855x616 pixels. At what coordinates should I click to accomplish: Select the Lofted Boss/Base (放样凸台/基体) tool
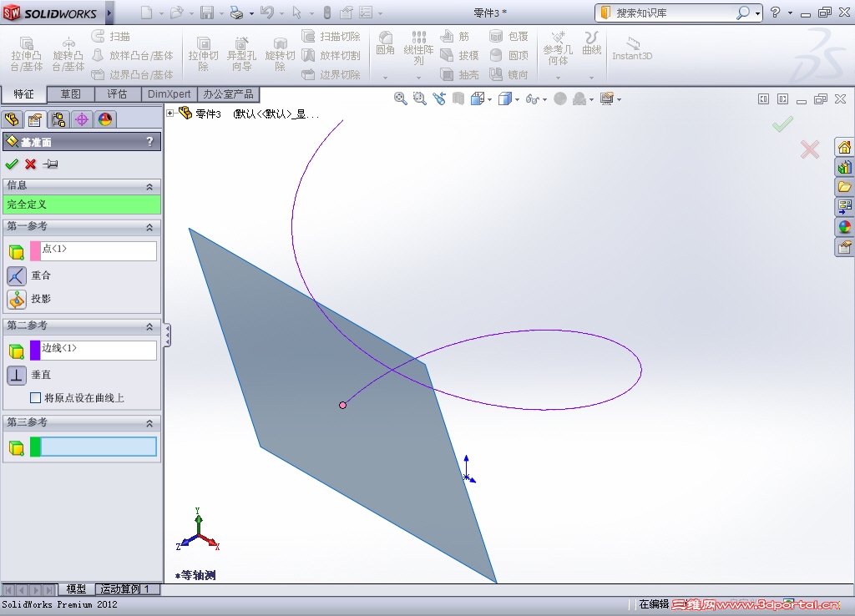pyautogui.click(x=133, y=56)
